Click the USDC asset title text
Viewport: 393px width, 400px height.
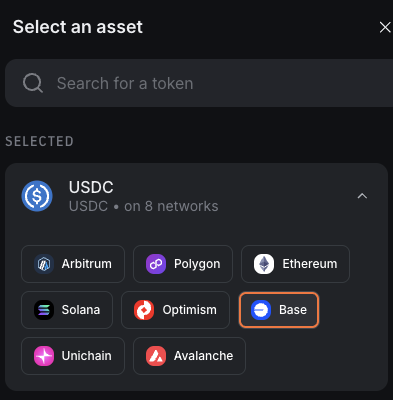91,187
